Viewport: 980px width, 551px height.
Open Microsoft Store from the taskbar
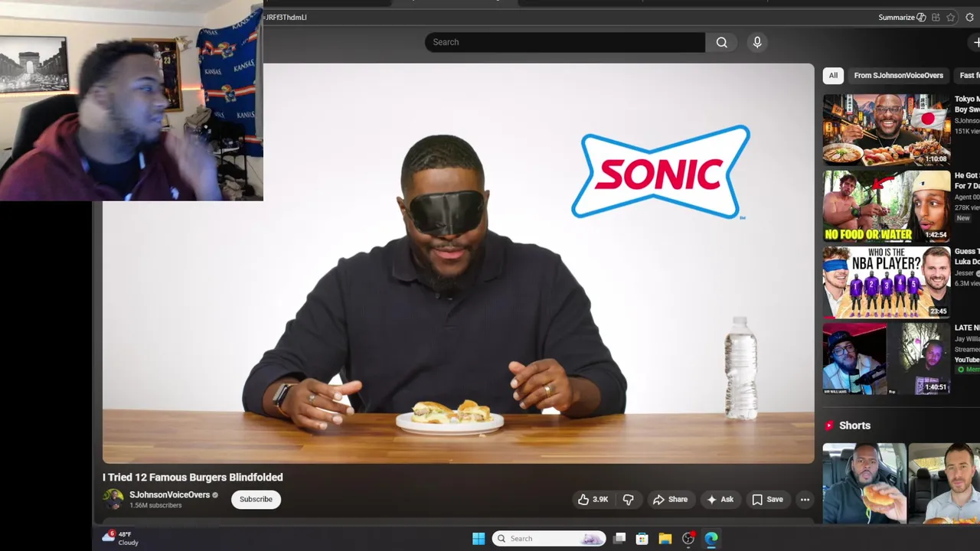[x=642, y=539]
